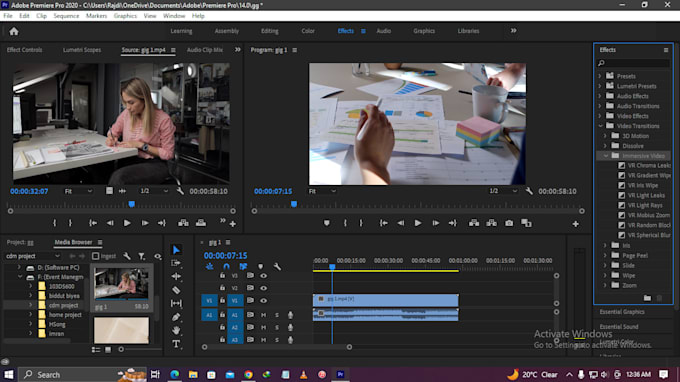Image resolution: width=680 pixels, height=382 pixels.
Task: Select the Razor tool
Action: pos(176,290)
